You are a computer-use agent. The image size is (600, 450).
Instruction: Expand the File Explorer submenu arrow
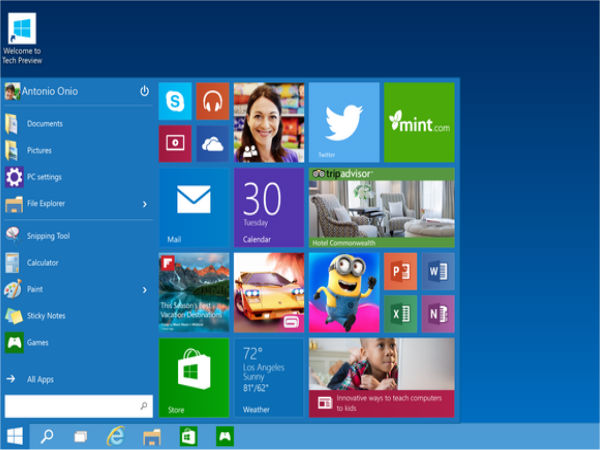[144, 204]
